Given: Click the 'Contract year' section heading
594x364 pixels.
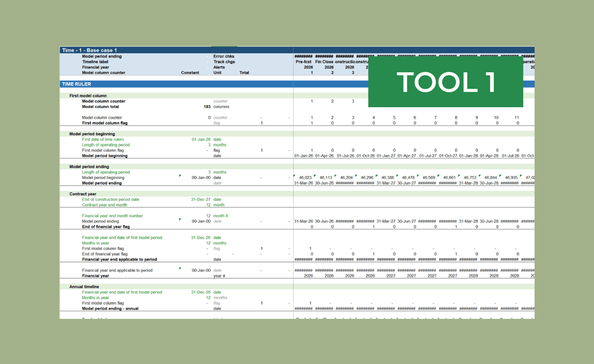Looking at the screenshot, I should point(82,194).
